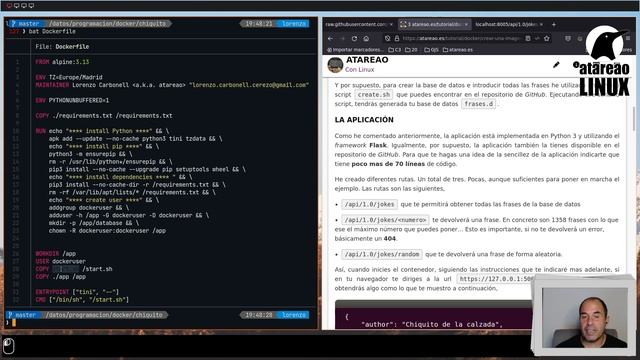Click the mouse icon at bottom left
Screen dimensions: 640x360
point(9,346)
